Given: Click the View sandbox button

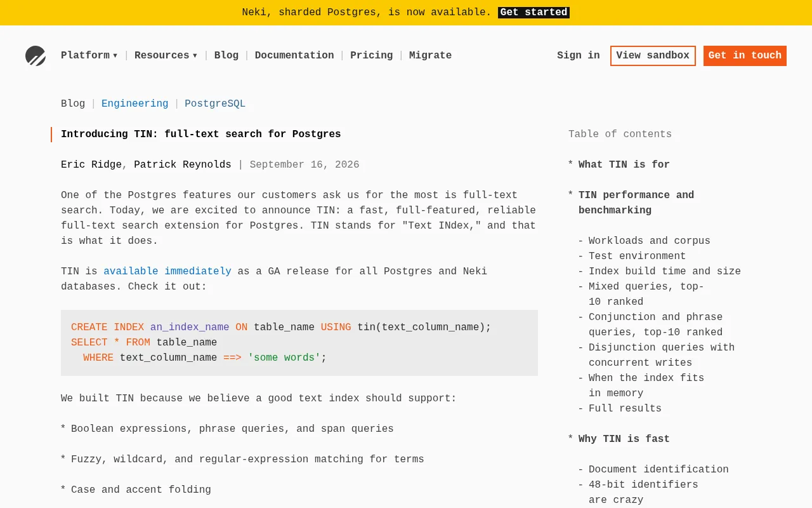Looking at the screenshot, I should tap(653, 56).
